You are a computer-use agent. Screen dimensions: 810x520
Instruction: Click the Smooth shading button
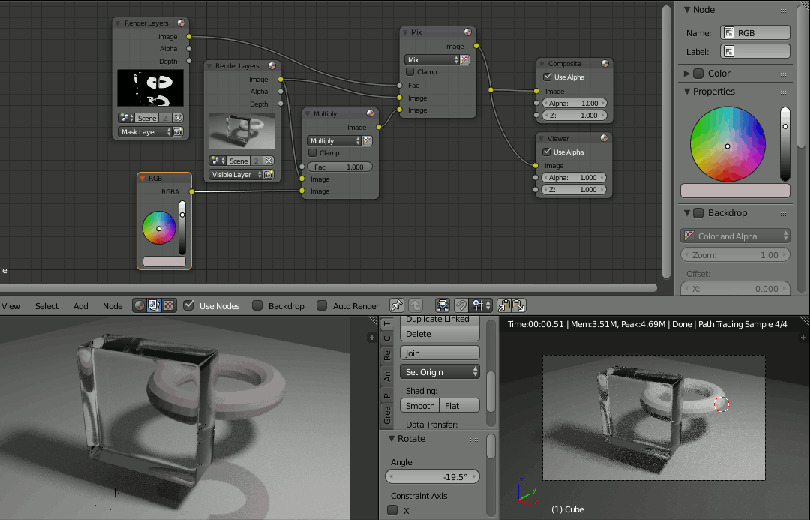point(419,405)
